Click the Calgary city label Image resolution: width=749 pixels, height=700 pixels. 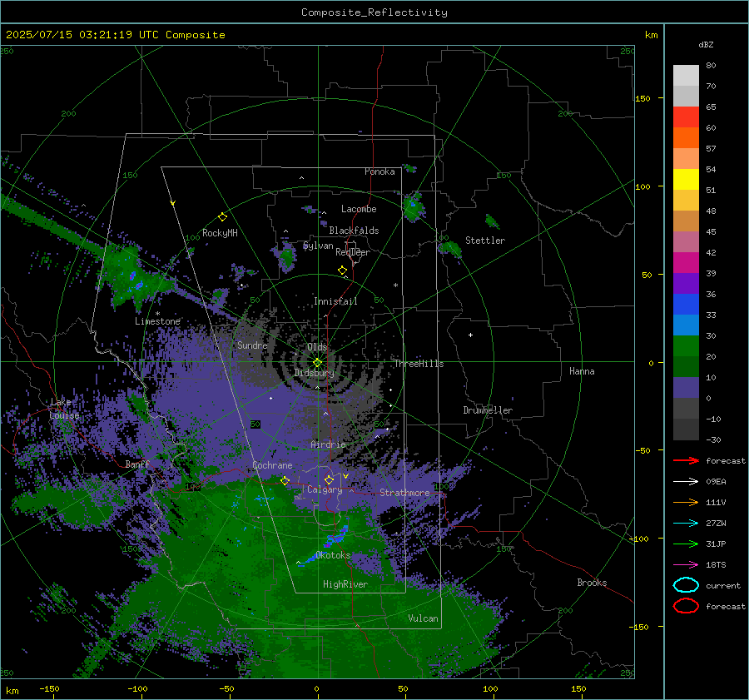coord(325,489)
